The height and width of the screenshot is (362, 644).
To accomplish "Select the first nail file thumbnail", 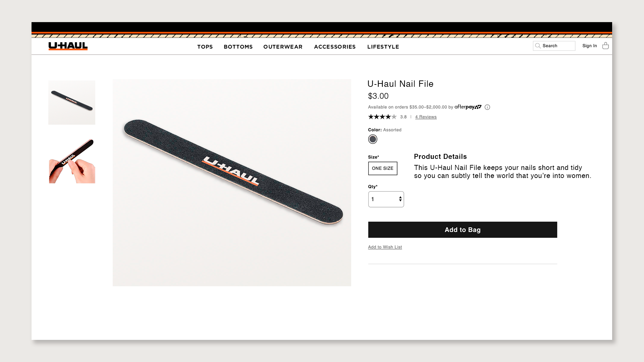I will [72, 103].
